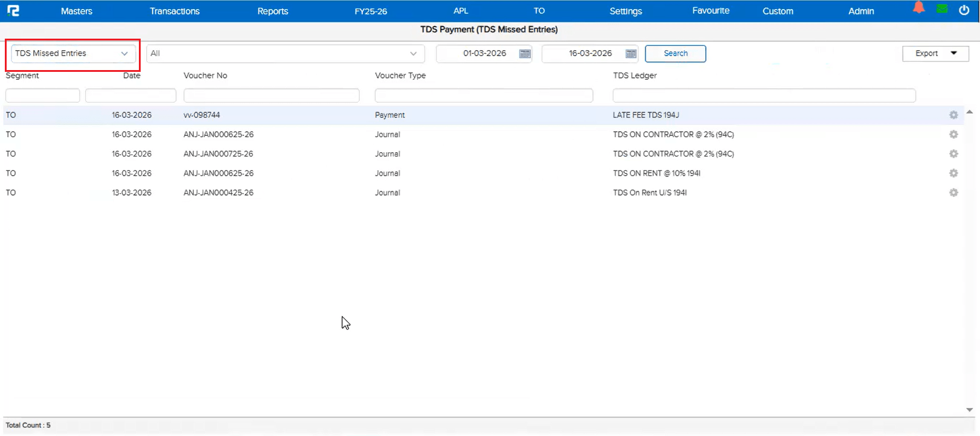Image resolution: width=980 pixels, height=436 pixels.
Task: Click the app logo in top-left corner
Action: click(x=13, y=11)
